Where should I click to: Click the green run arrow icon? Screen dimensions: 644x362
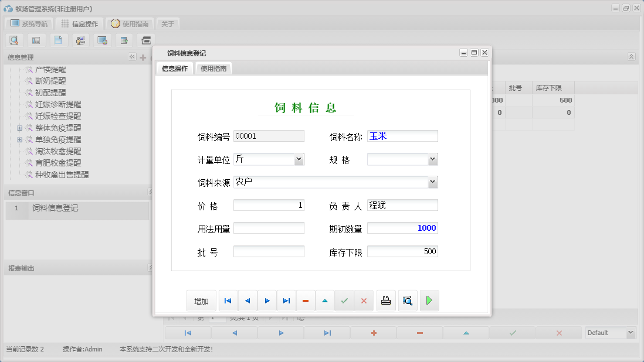(429, 300)
